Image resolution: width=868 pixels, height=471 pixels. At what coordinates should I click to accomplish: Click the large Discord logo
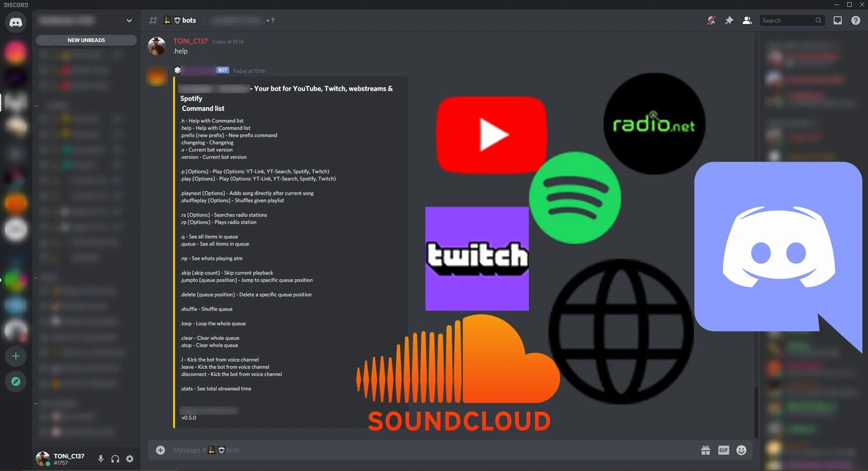pos(778,257)
